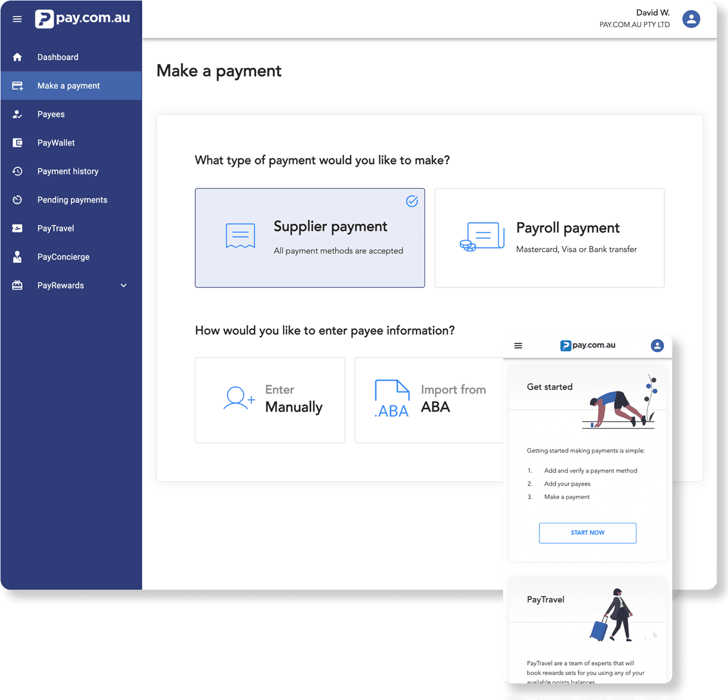Choose Enter Manually for payee information
Viewport: 728px width, 700px height.
270,400
